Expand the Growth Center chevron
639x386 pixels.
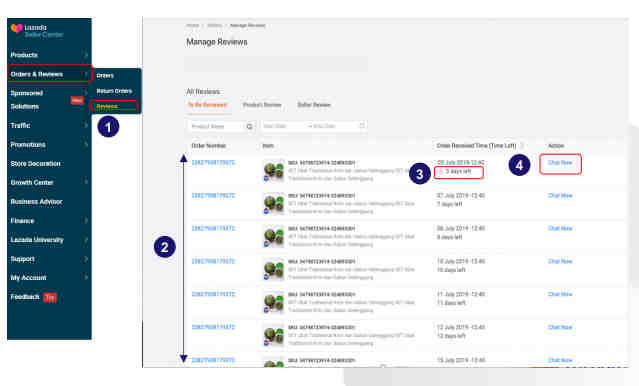point(86,182)
